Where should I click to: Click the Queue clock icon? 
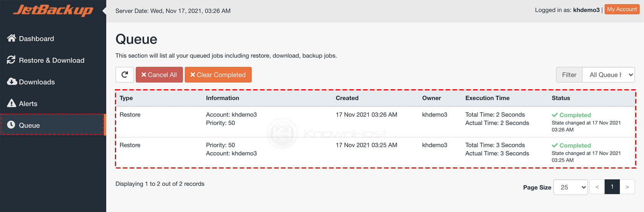11,125
